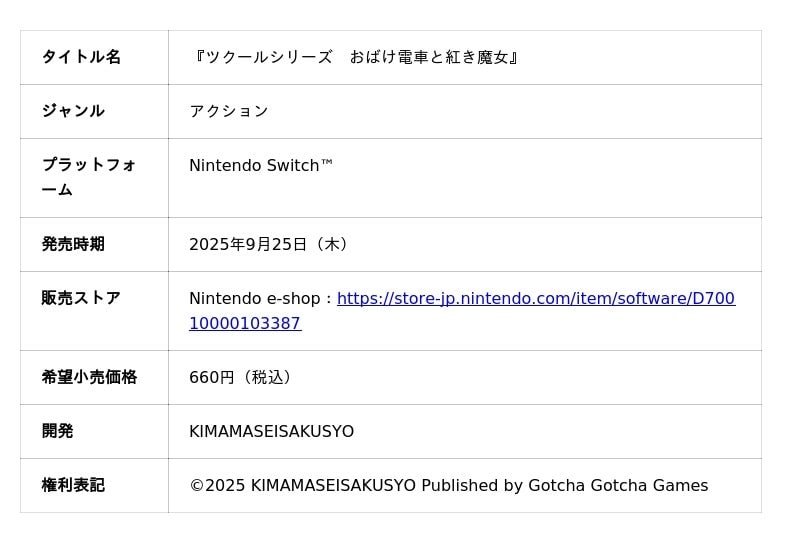Select the アクション genre value
The image size is (800, 543).
[x=229, y=111]
